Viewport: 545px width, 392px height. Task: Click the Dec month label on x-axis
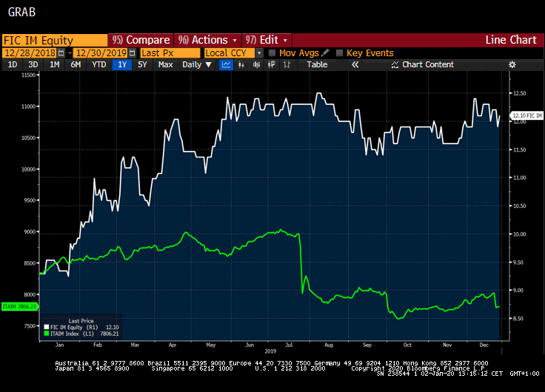click(x=484, y=345)
